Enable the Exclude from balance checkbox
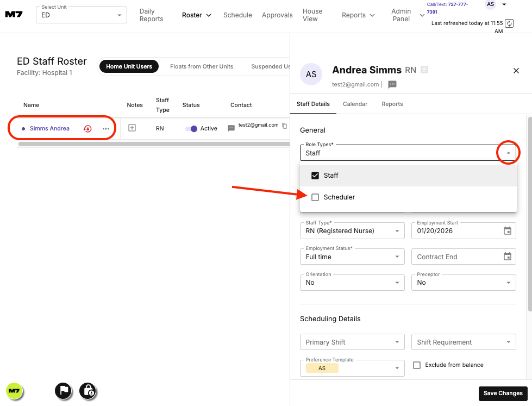This screenshot has width=532, height=406. coord(417,365)
